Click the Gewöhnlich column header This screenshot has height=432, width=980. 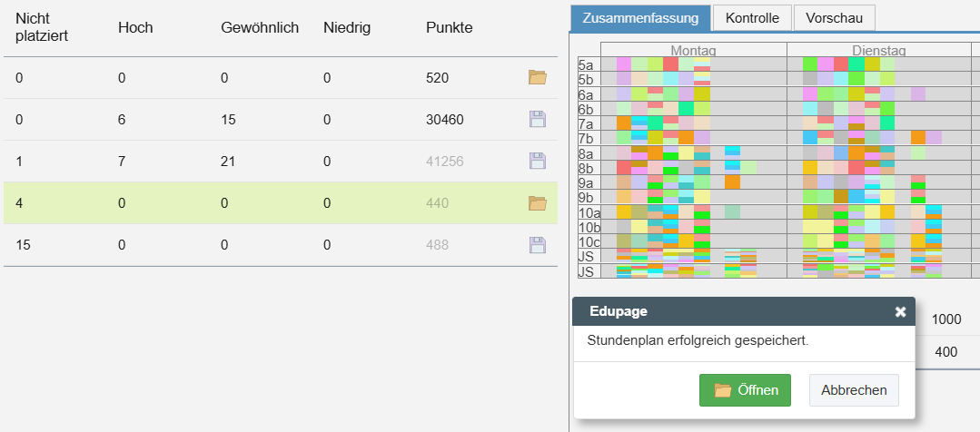(x=260, y=27)
